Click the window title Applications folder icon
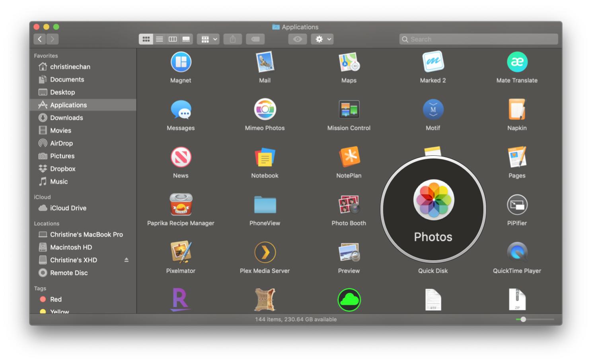Screen dimensions: 592x364 click(276, 27)
